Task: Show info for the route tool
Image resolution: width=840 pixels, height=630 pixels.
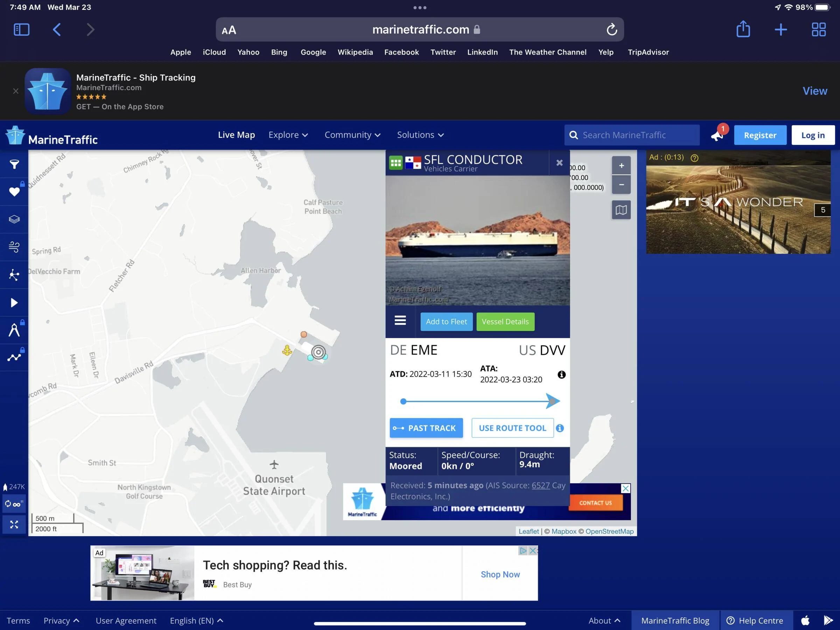Action: pyautogui.click(x=560, y=428)
